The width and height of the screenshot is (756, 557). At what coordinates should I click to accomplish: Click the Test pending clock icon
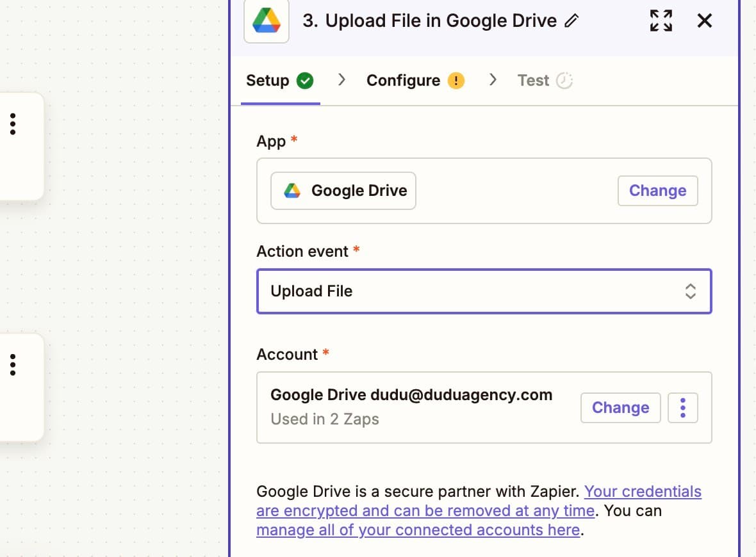click(564, 81)
